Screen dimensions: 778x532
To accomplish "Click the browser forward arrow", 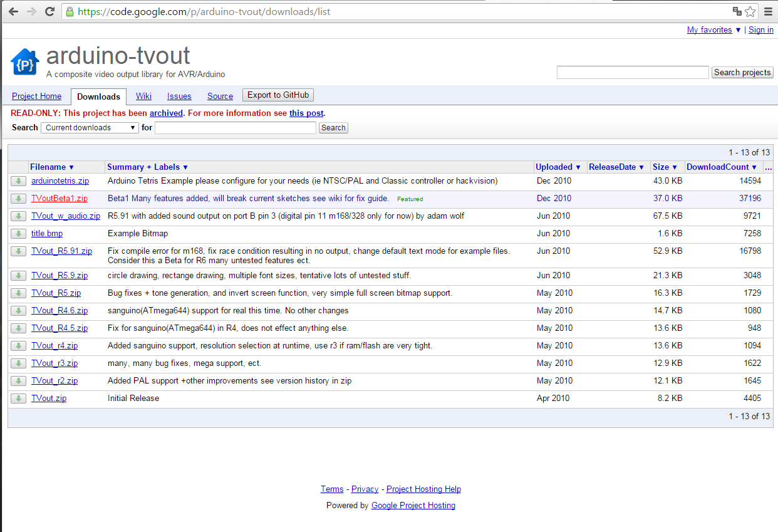I will coord(31,11).
